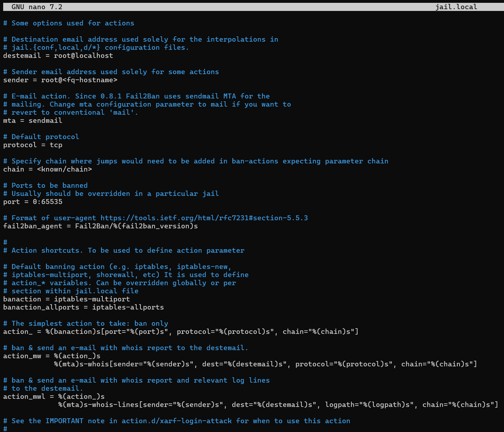Click the %(mta)s-whois[sender= continuation line
504x432 pixels.
point(265,364)
